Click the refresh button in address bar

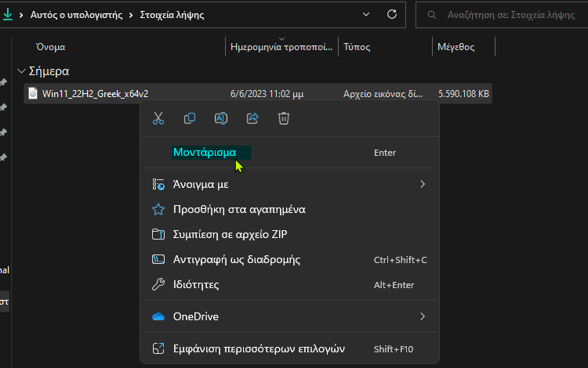392,15
